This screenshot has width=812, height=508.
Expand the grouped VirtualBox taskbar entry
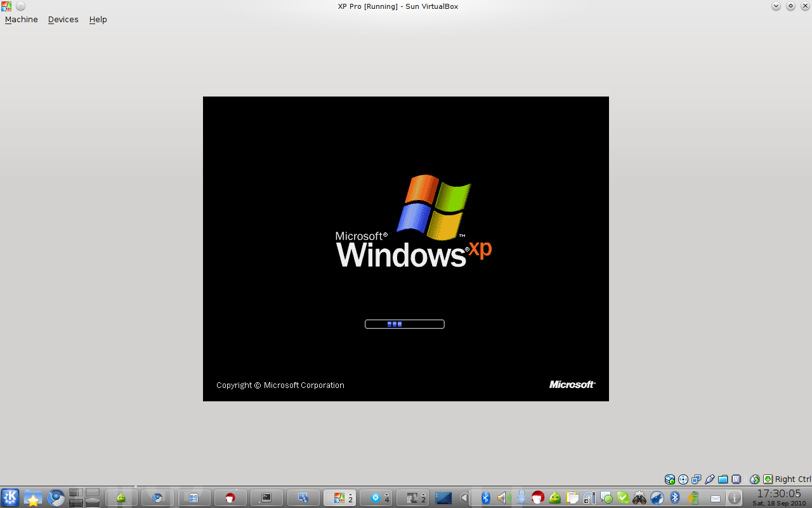[339, 498]
